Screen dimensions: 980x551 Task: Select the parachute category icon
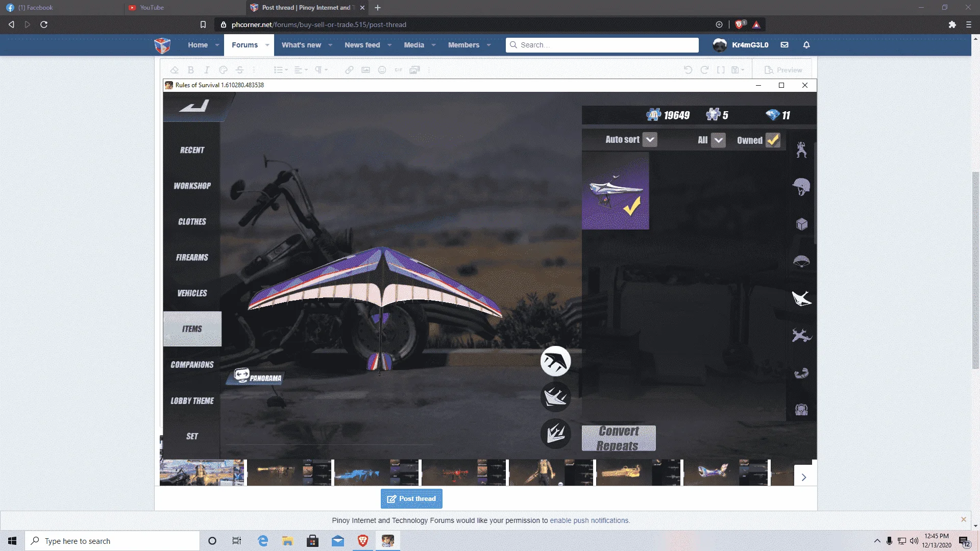coord(801,261)
